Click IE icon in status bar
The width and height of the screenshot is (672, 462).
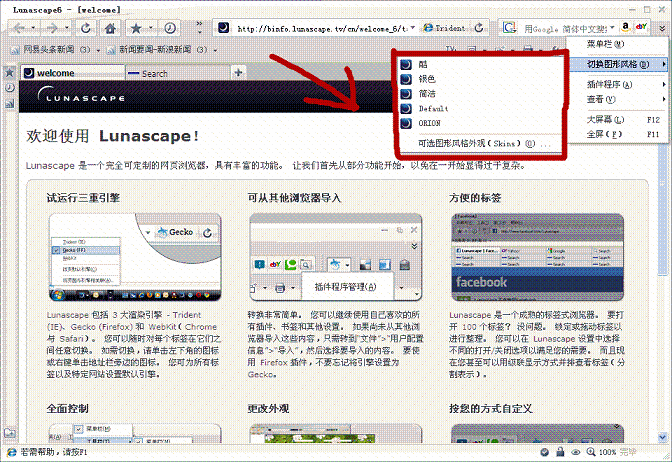point(12,452)
